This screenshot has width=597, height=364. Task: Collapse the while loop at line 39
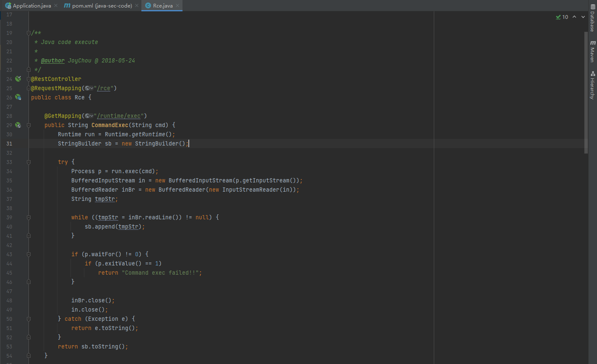click(29, 217)
